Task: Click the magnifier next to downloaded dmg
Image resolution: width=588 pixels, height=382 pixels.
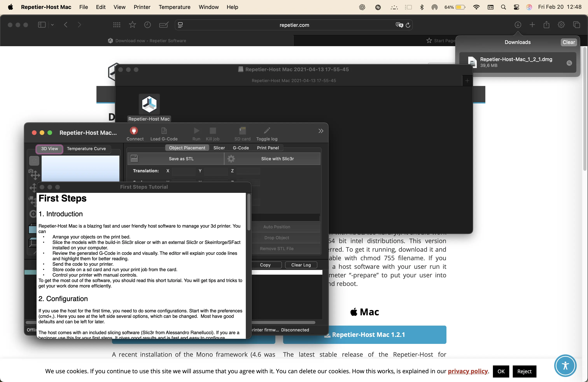Action: (x=569, y=63)
